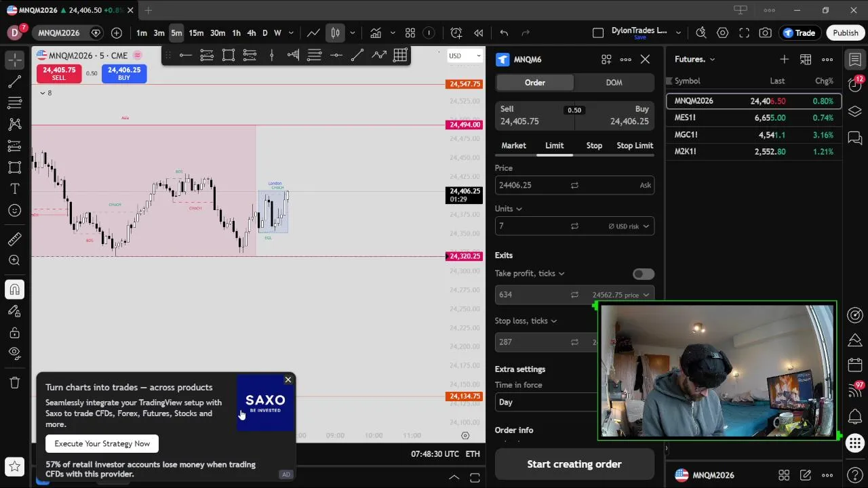Viewport: 868px width, 488px height.
Task: Open the Stop loss ticks dropdown
Action: click(x=526, y=321)
